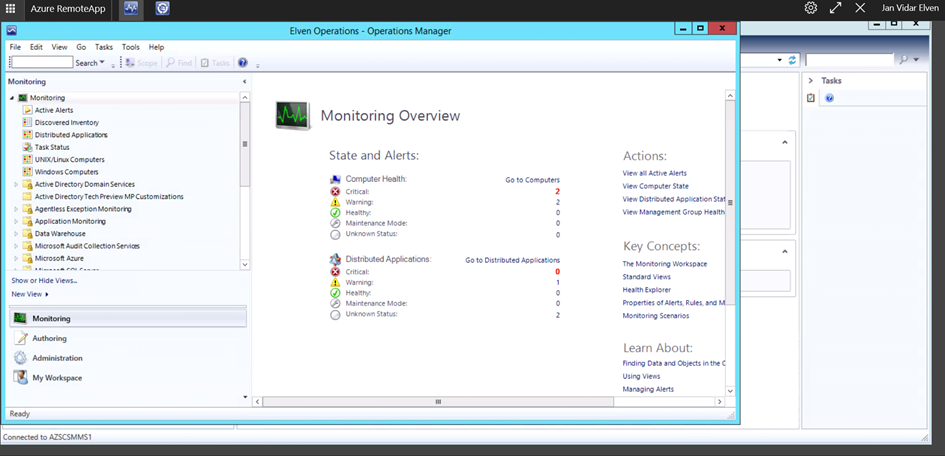Viewport: 945px width, 456px height.
Task: Open the Azure RemoteApp app grid icon
Action: click(10, 9)
